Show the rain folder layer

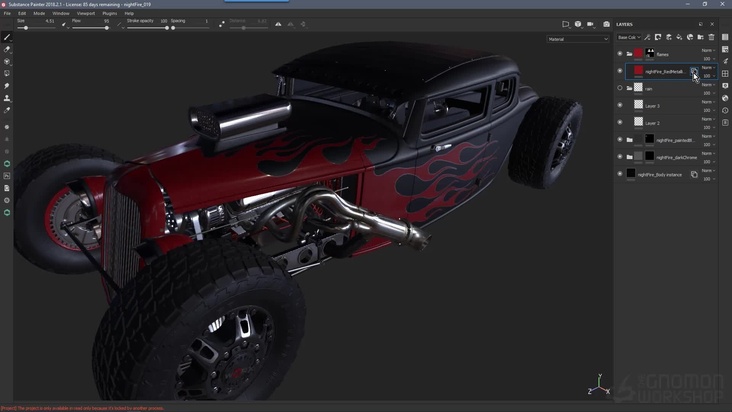tap(620, 88)
